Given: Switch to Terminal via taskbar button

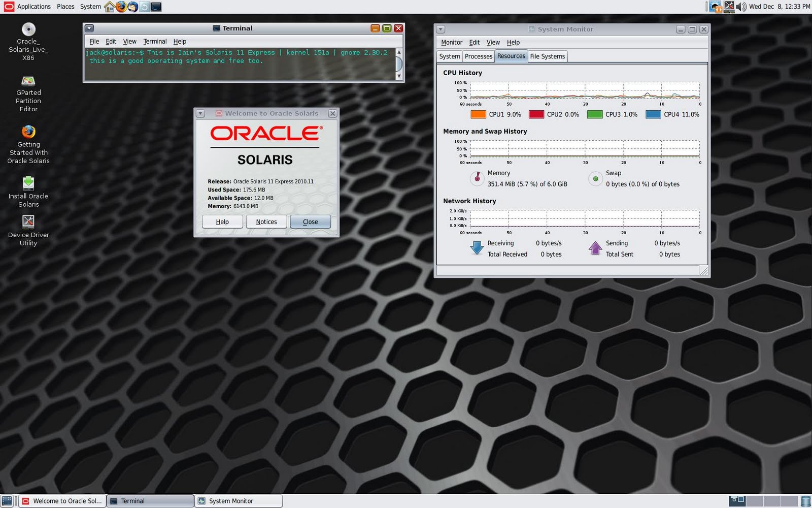Looking at the screenshot, I should pyautogui.click(x=151, y=501).
